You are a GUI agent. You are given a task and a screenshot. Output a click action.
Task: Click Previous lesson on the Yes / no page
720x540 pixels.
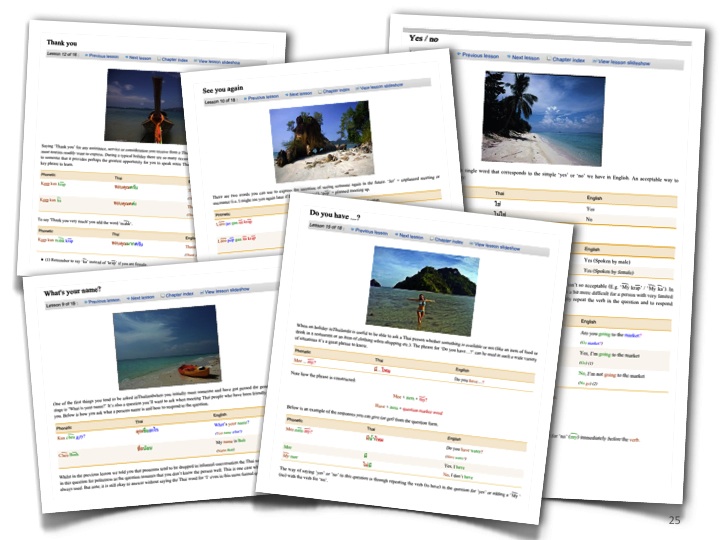pyautogui.click(x=480, y=55)
